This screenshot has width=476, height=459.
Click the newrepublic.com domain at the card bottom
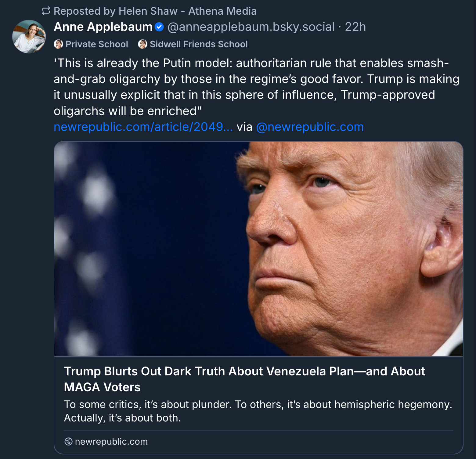(111, 442)
